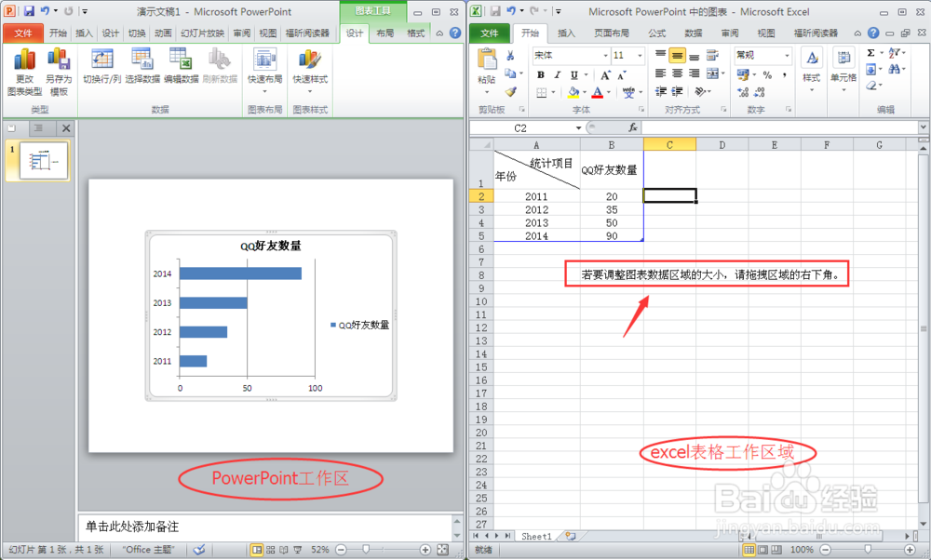Screen dimensions: 931x560
Task: Click Excel column C header
Action: [x=669, y=145]
